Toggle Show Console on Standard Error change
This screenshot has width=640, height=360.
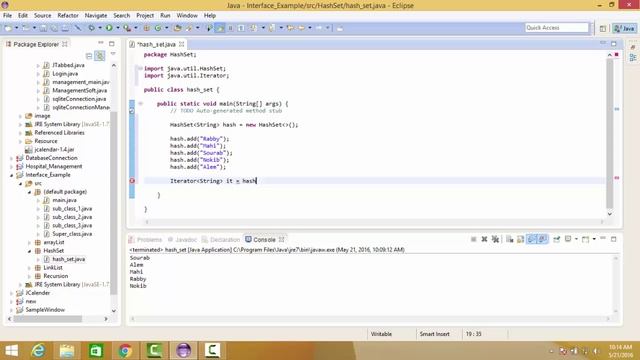coord(542,239)
